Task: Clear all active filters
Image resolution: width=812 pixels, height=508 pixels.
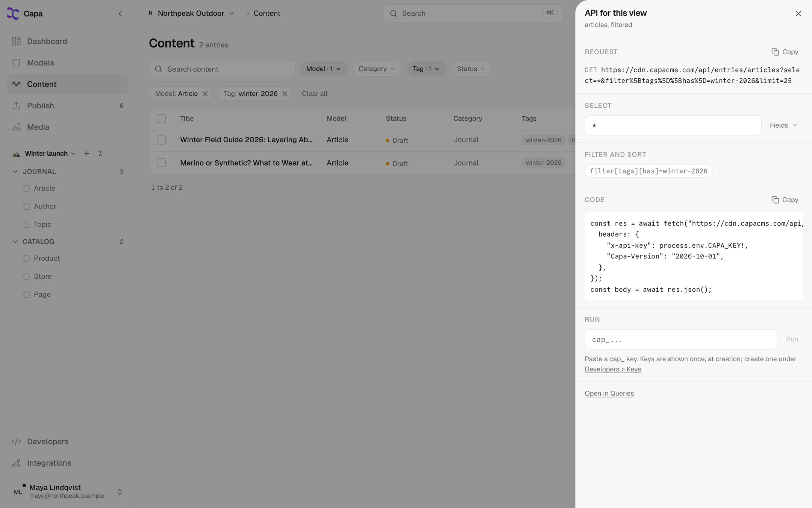Action: click(314, 94)
